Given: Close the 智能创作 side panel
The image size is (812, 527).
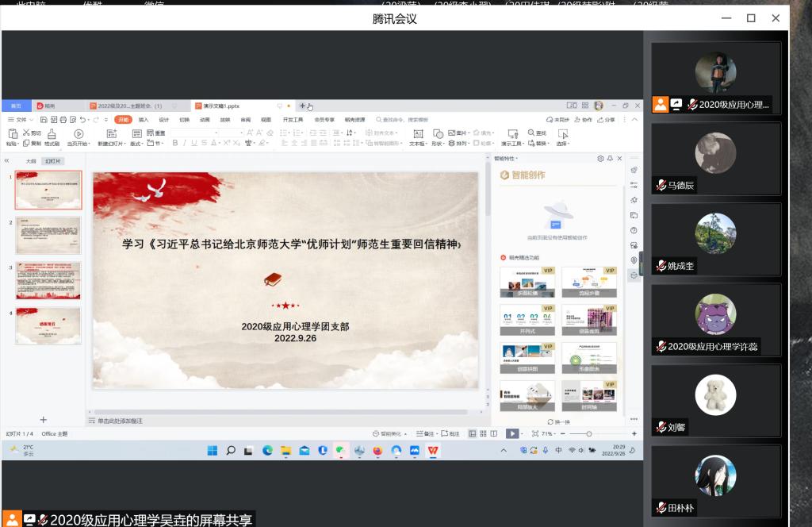Looking at the screenshot, I should [619, 159].
